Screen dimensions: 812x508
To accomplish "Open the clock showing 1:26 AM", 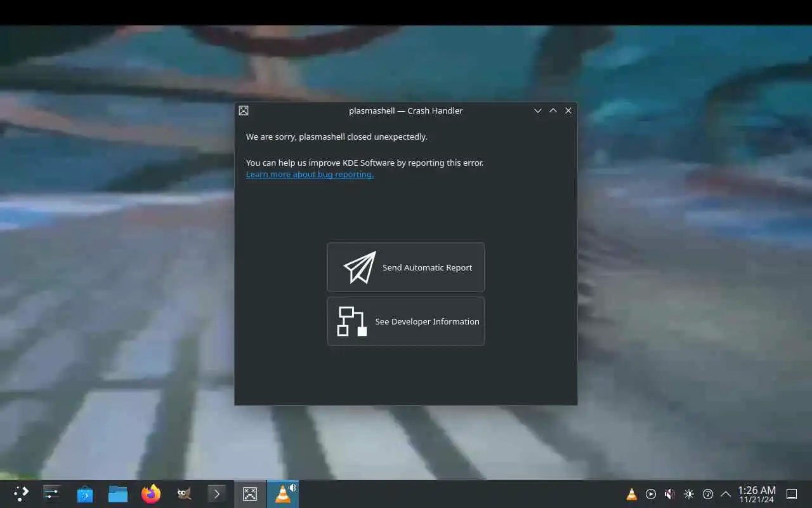I will coord(757,494).
